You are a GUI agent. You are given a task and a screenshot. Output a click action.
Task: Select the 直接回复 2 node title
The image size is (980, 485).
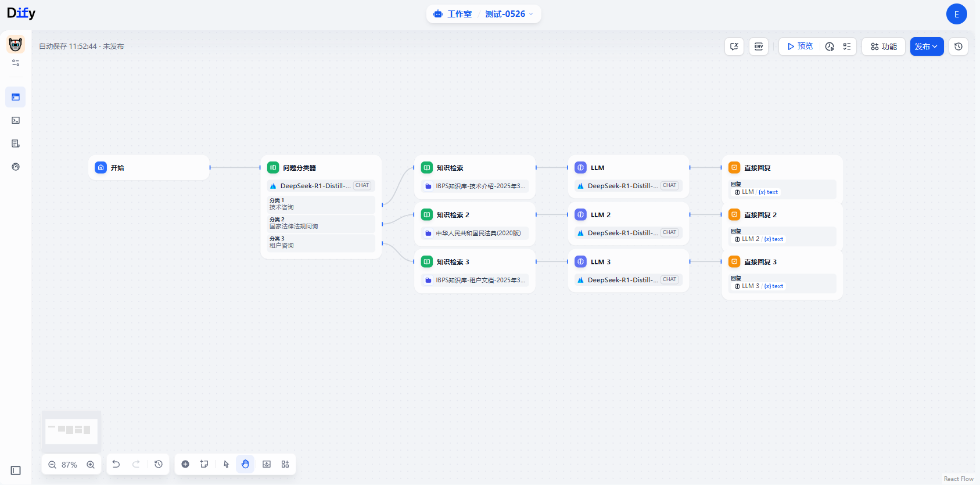pos(760,215)
